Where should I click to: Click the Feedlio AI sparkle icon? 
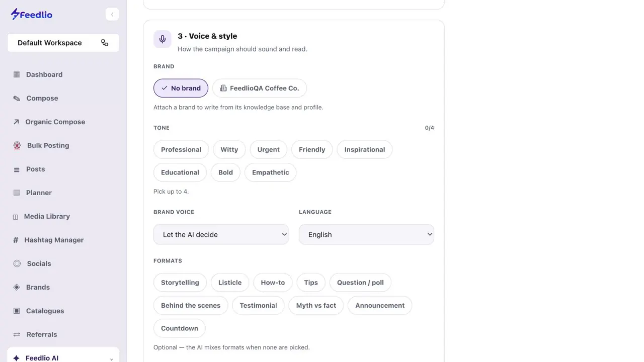pos(16,358)
